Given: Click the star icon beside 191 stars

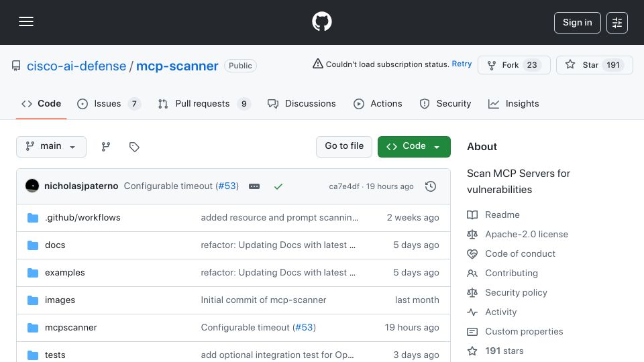Looking at the screenshot, I should coord(472,351).
